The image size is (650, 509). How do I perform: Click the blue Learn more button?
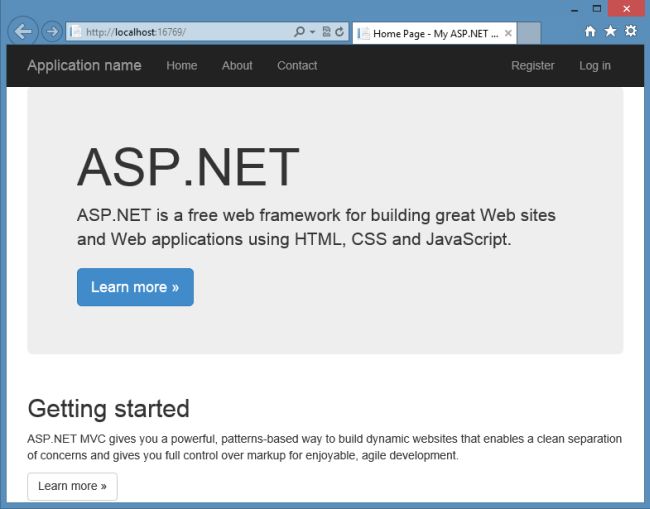click(x=135, y=287)
